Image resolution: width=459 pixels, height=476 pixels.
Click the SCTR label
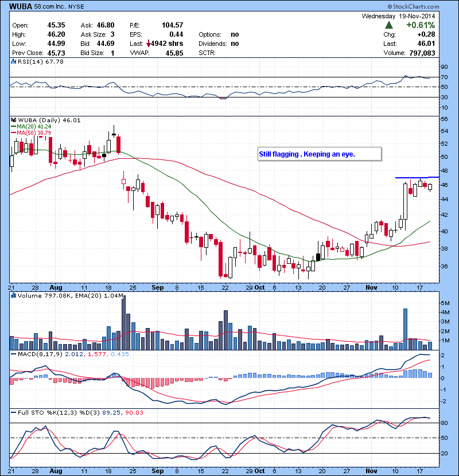[207, 53]
